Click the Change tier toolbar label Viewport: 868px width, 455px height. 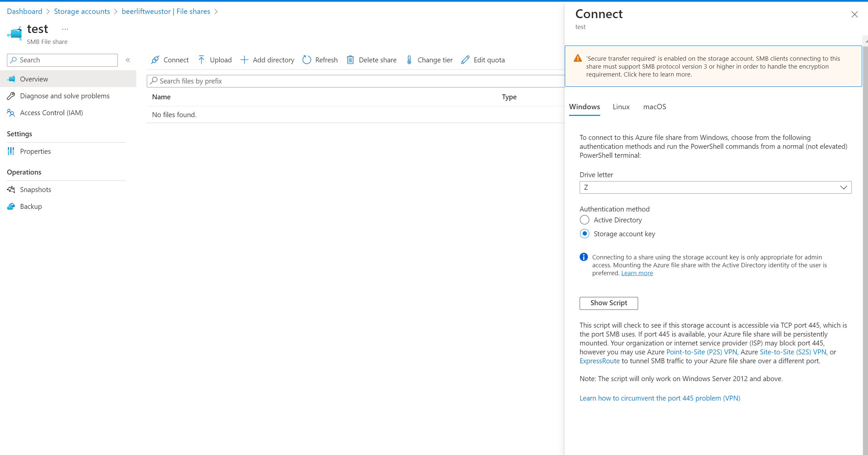[x=435, y=60]
